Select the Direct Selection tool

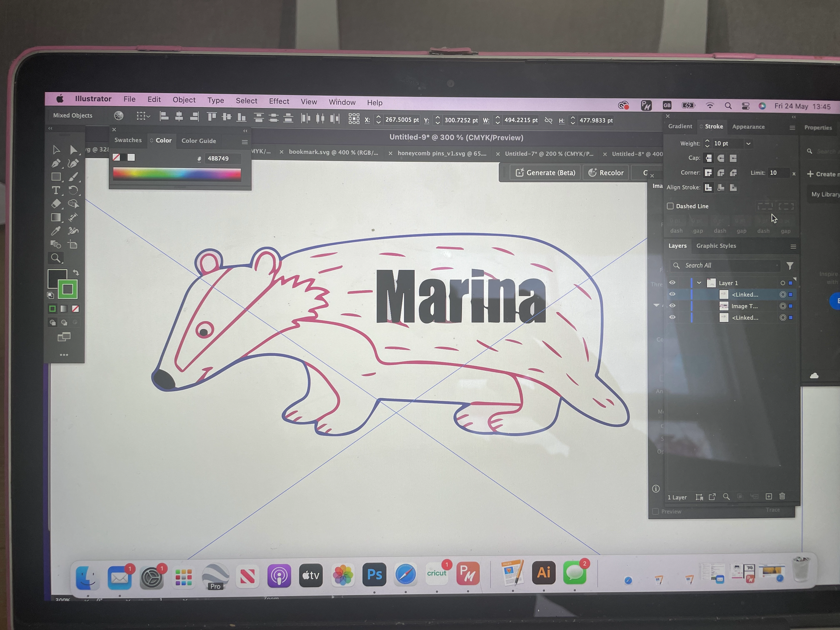(x=73, y=150)
